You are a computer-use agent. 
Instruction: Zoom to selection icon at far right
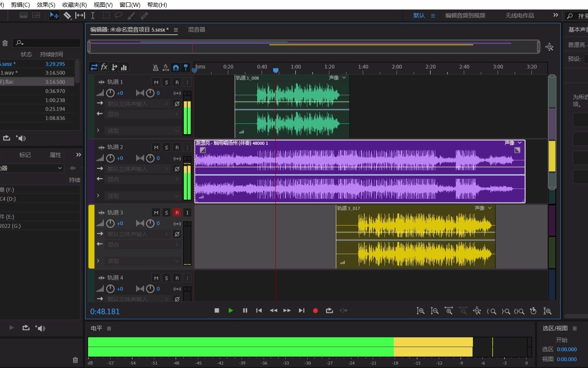[x=547, y=311]
